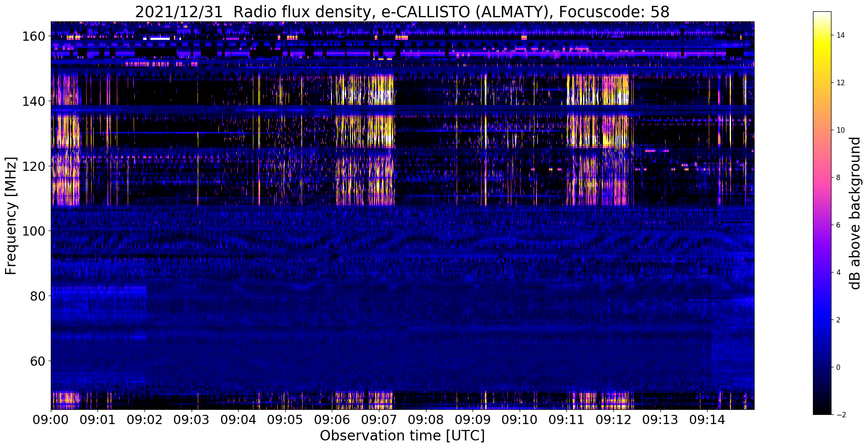The height and width of the screenshot is (448, 868).
Task: Click the 09:08 time tick label
Action: [x=426, y=419]
